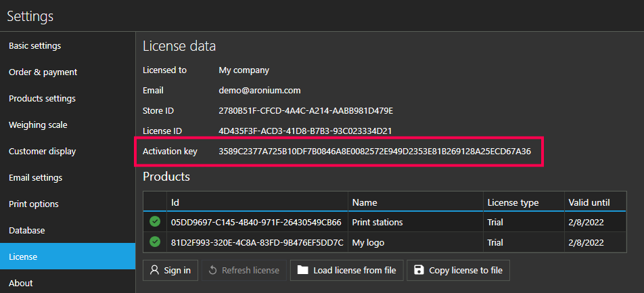Open Print options section
The image size is (644, 293).
[x=34, y=204]
